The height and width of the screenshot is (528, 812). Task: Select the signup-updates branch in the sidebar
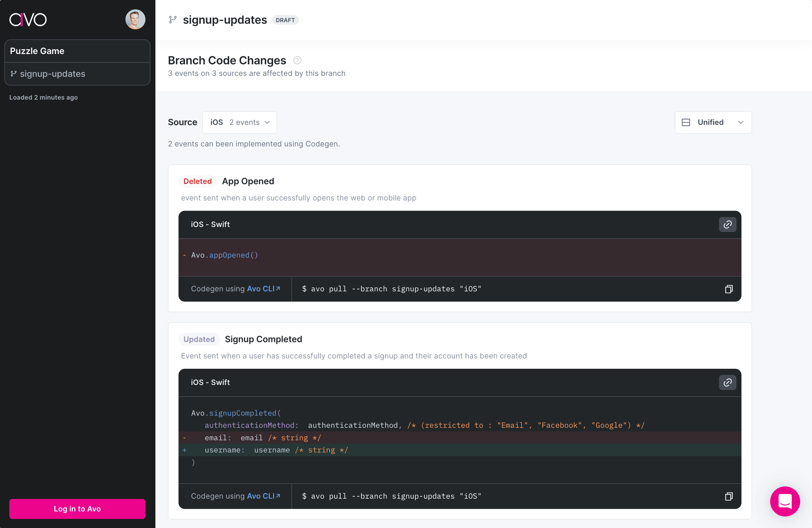pos(52,74)
